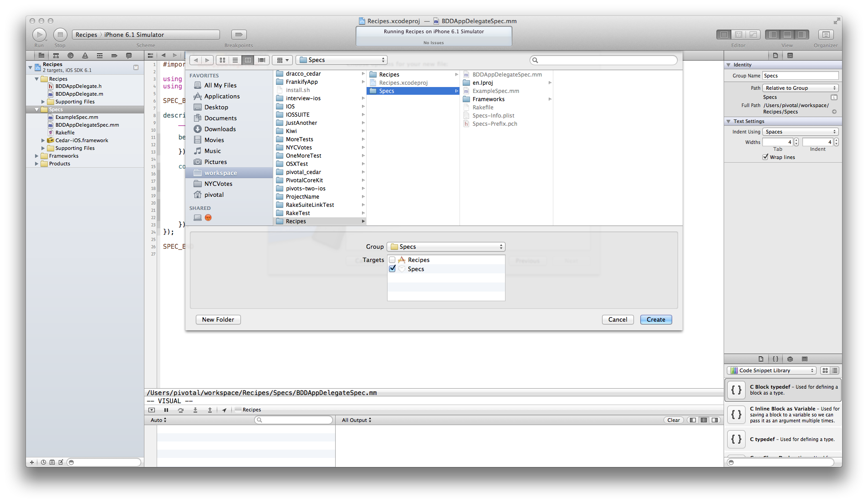Open the Log navigator icon
This screenshot has height=503, width=868.
click(129, 56)
